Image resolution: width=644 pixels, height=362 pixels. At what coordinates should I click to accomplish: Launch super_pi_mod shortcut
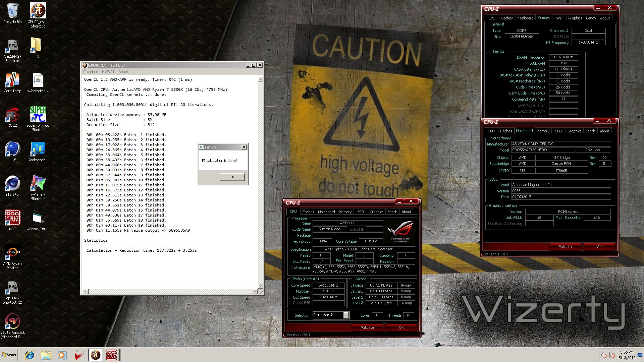pos(38,119)
